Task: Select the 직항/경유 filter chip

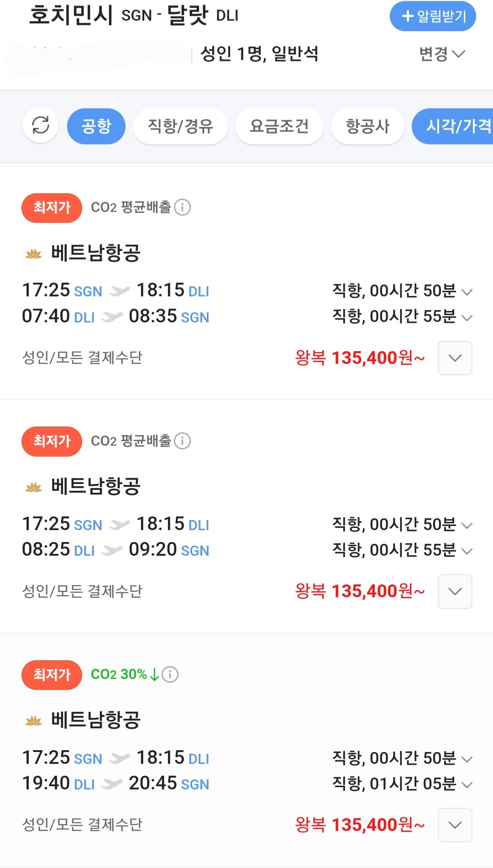Action: tap(180, 126)
